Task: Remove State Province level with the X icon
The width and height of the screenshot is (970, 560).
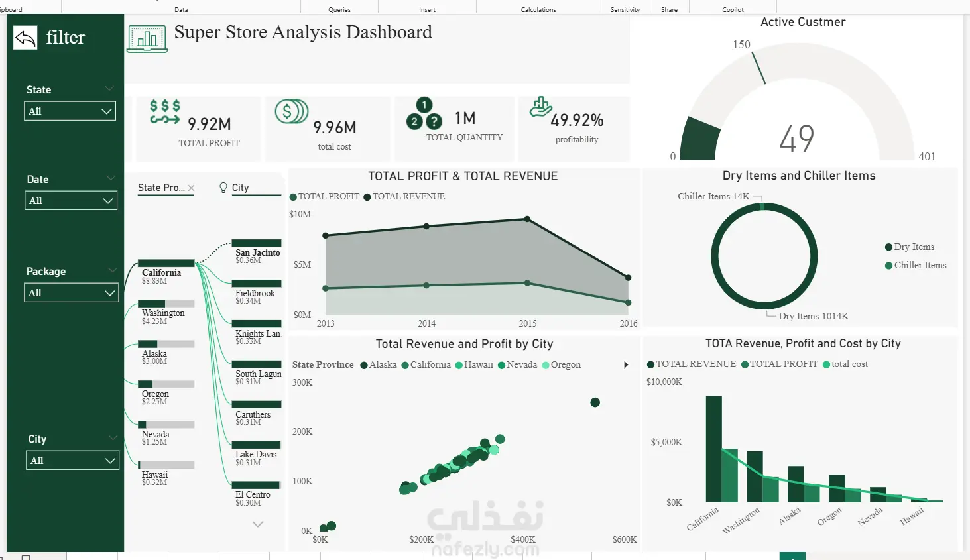Action: [191, 188]
